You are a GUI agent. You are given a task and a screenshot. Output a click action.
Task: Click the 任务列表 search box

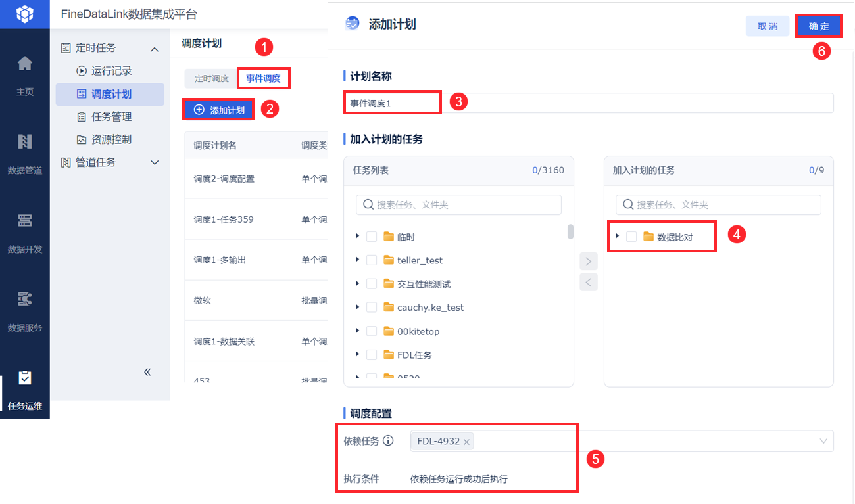pyautogui.click(x=458, y=204)
